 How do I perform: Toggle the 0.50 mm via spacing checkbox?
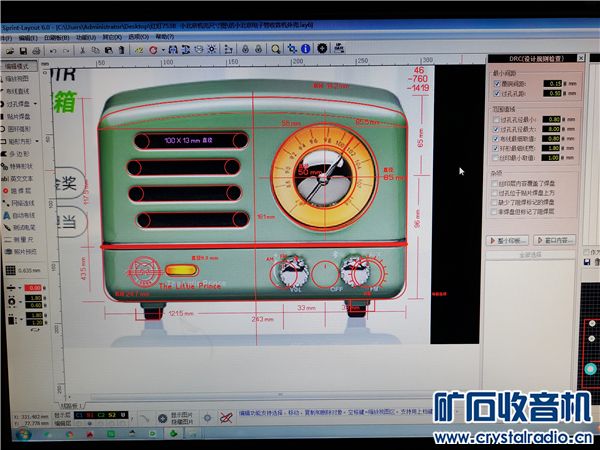497,93
